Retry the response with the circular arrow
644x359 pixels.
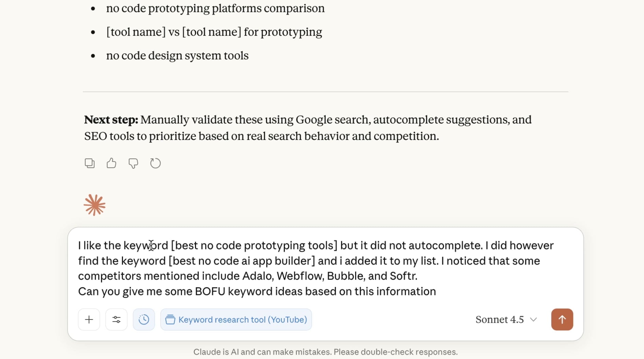pos(155,163)
